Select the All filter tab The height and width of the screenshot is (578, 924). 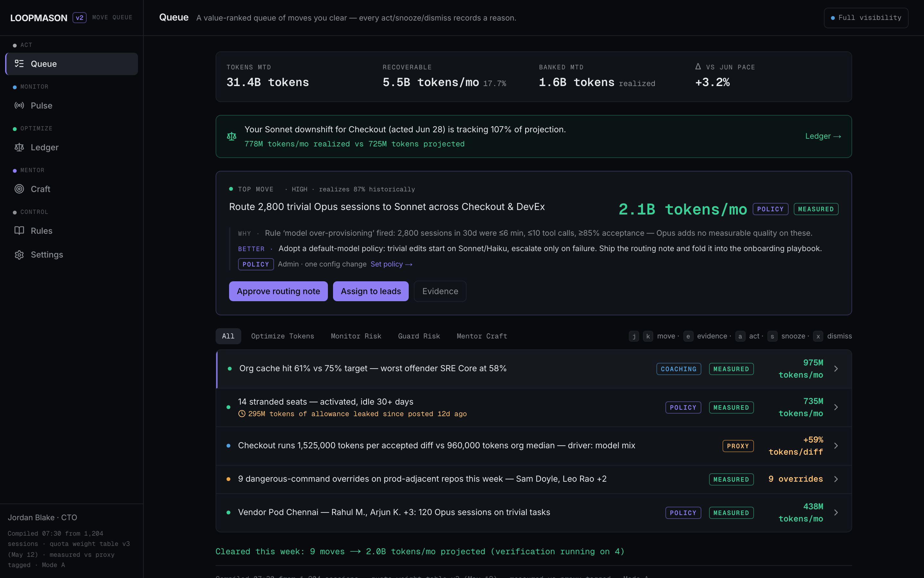pyautogui.click(x=228, y=336)
